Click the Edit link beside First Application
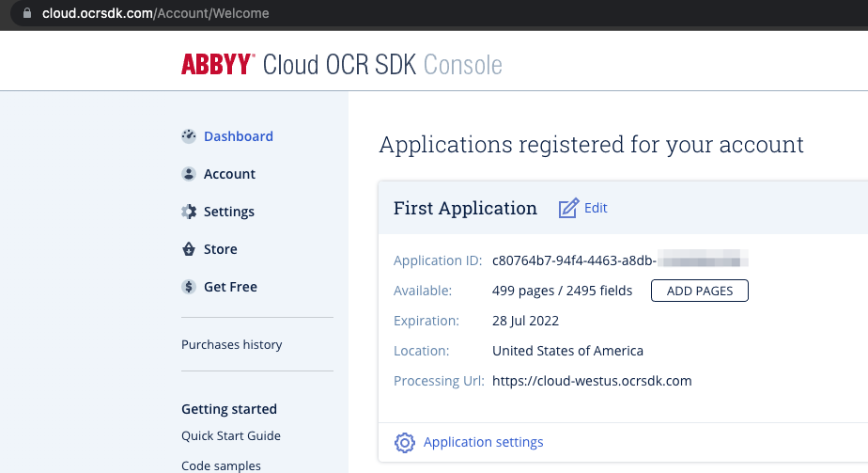Viewport: 868px width, 473px height. [596, 208]
